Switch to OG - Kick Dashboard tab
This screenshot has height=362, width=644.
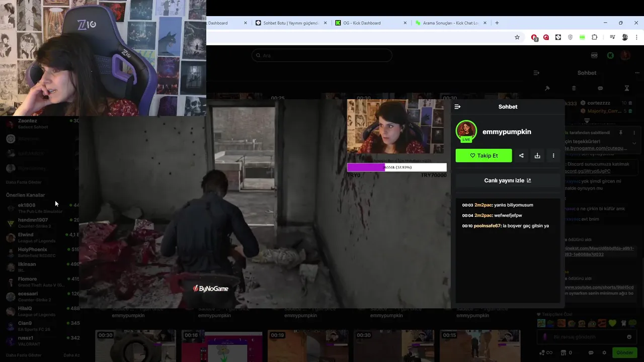(371, 23)
